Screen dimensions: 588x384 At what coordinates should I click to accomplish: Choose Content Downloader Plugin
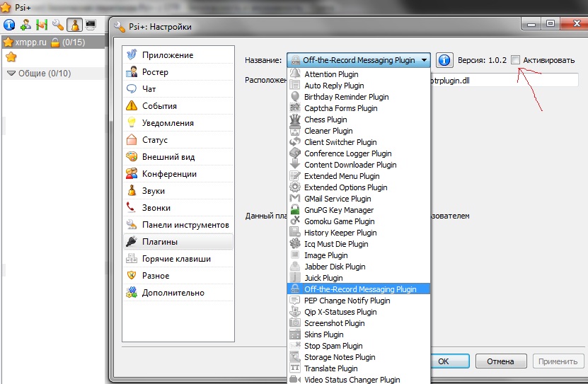[x=359, y=165]
